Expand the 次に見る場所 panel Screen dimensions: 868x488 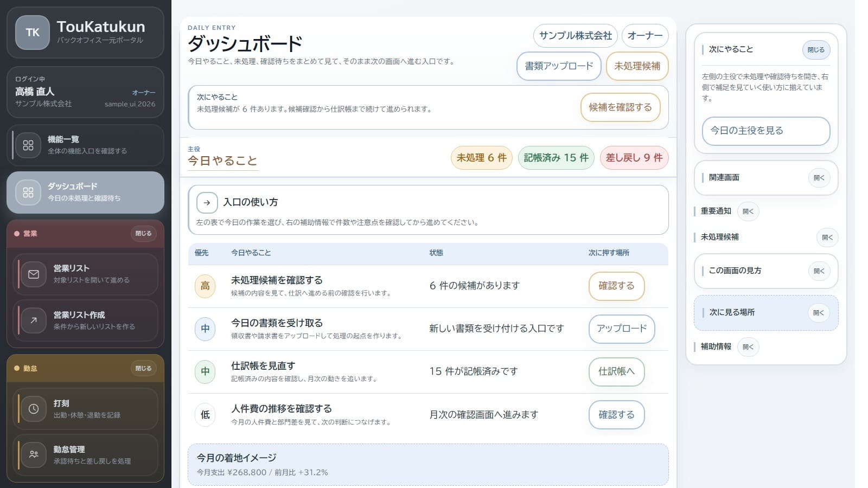click(x=819, y=313)
